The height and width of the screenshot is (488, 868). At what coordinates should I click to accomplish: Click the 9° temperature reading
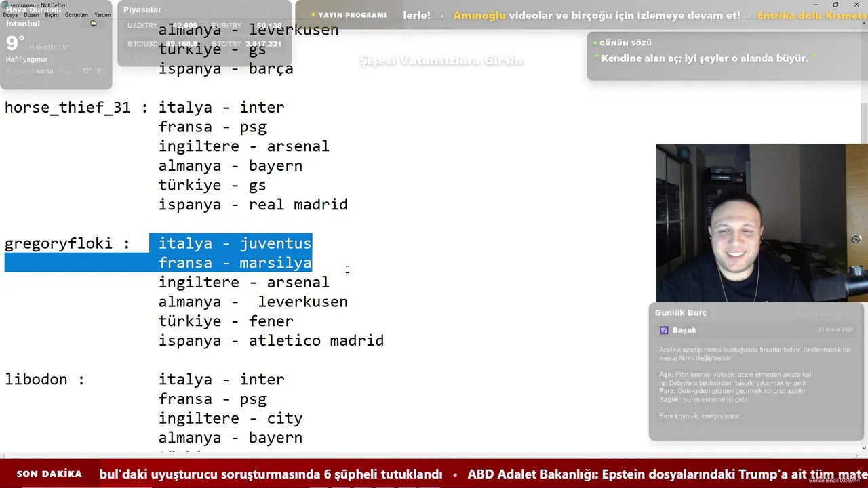15,44
